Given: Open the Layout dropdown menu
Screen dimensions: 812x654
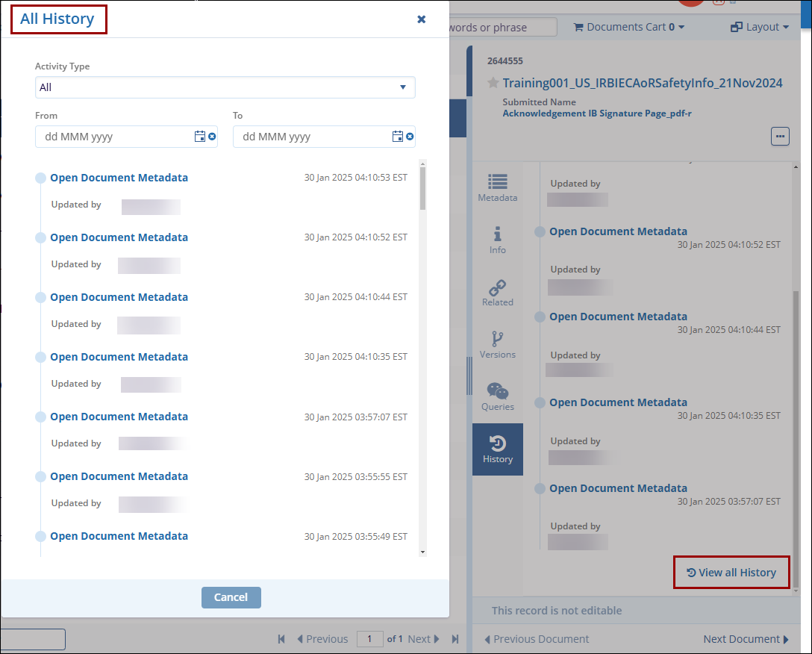Looking at the screenshot, I should click(759, 27).
